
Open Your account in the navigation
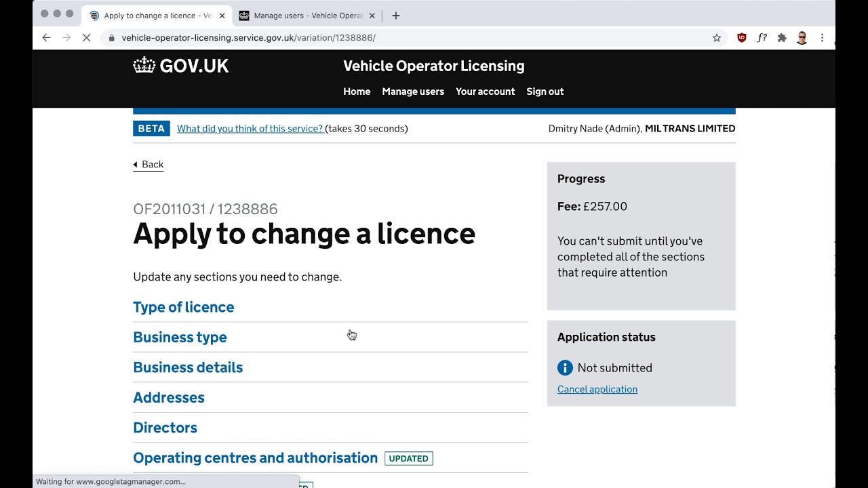pyautogui.click(x=485, y=91)
